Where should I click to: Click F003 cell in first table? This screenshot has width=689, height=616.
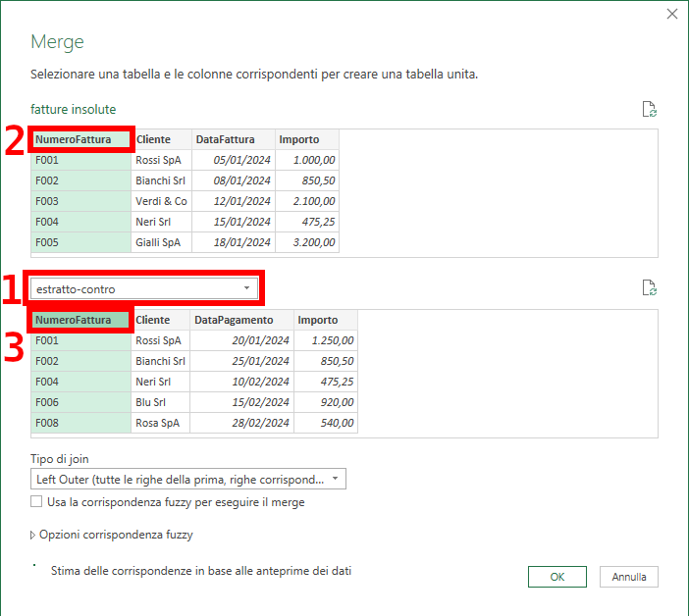click(80, 201)
